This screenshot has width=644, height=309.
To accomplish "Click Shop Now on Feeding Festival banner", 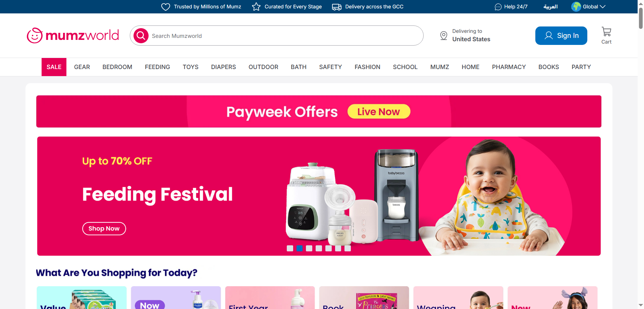I will [x=104, y=229].
